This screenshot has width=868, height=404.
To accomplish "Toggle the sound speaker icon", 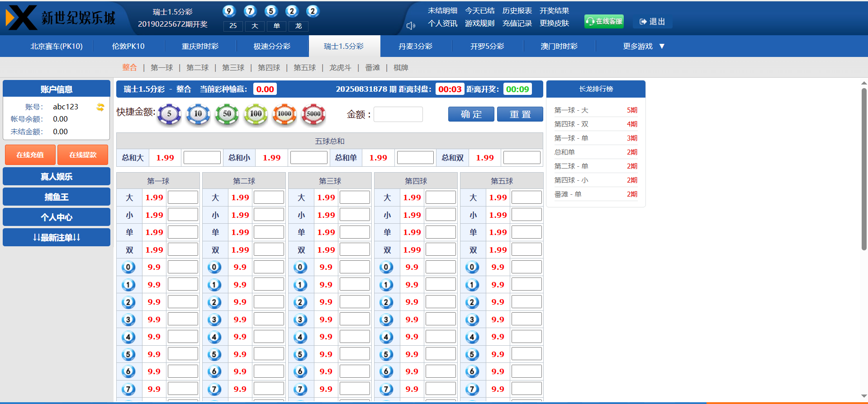I will click(x=411, y=26).
